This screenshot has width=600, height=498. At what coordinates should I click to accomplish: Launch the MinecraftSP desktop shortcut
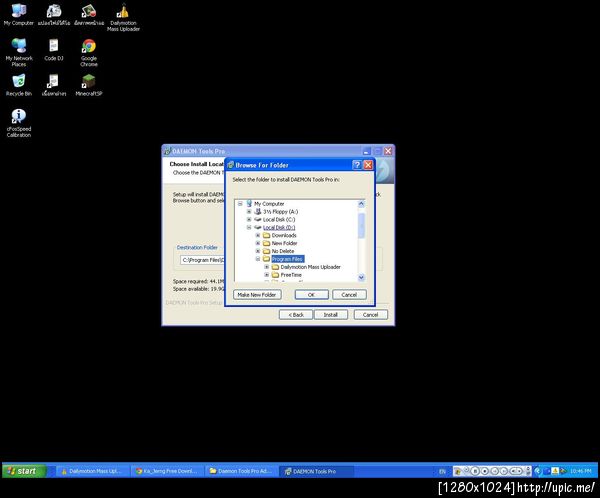88,85
